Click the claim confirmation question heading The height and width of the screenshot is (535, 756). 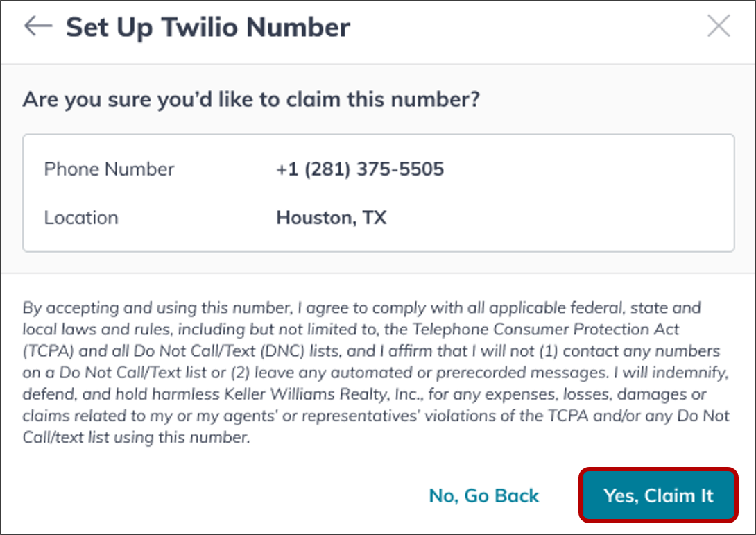coord(251,99)
